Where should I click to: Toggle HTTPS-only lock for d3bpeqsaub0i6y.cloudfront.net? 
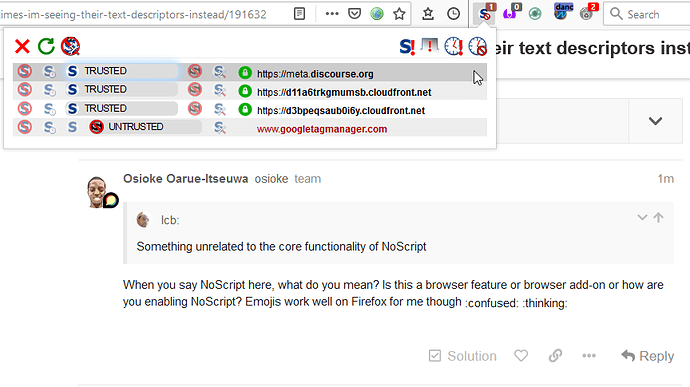click(x=245, y=110)
